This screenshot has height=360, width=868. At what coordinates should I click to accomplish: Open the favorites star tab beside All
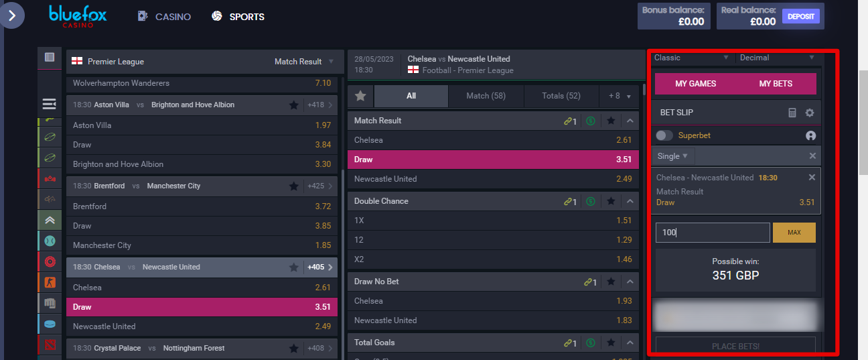coord(360,96)
